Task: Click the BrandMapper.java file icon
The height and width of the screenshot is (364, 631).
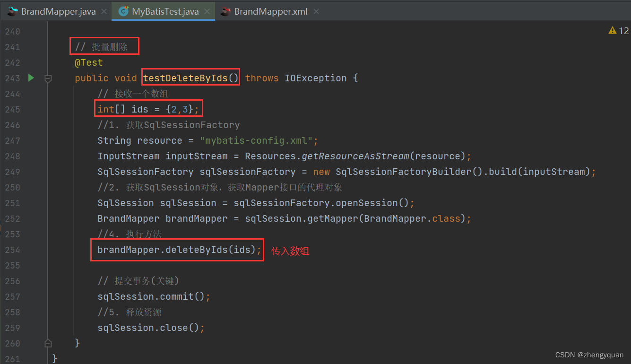Action: (13, 11)
